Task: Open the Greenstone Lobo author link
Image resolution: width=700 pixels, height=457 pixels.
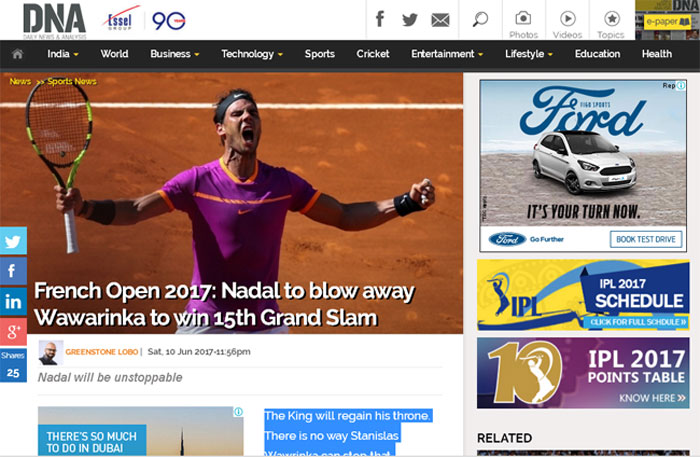Action: (102, 352)
